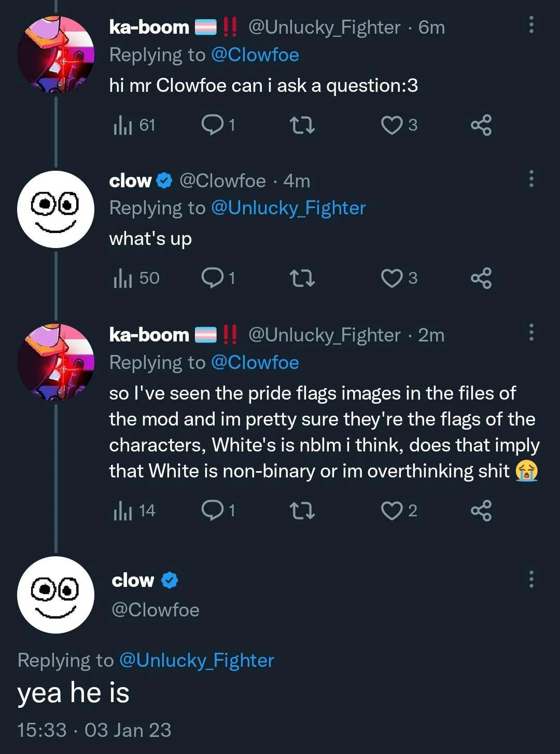Open more options on 'yea he is' tweet
This screenshot has height=754, width=560.
(531, 579)
